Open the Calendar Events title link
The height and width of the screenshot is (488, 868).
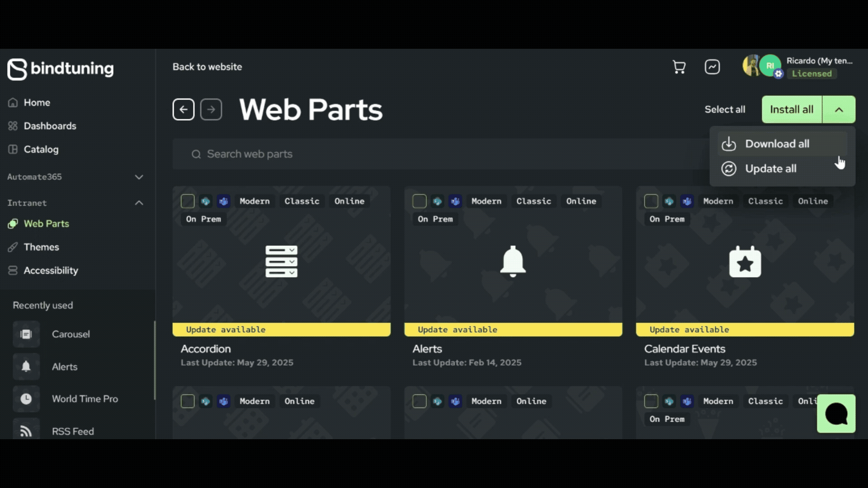point(684,349)
